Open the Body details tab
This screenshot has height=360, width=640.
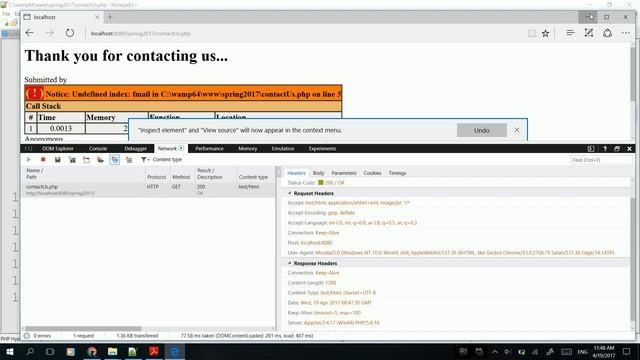click(x=318, y=173)
